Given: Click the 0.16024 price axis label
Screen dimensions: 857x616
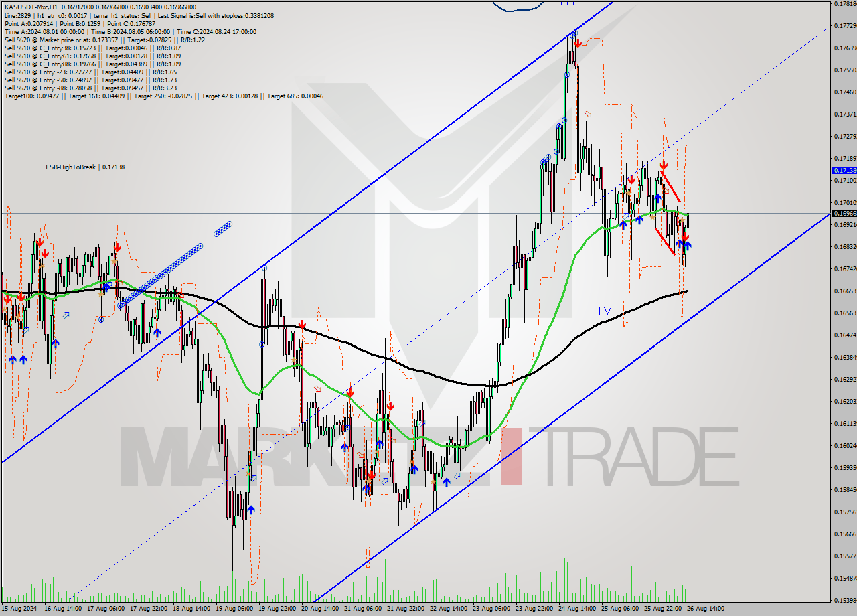Looking at the screenshot, I should pyautogui.click(x=846, y=446).
